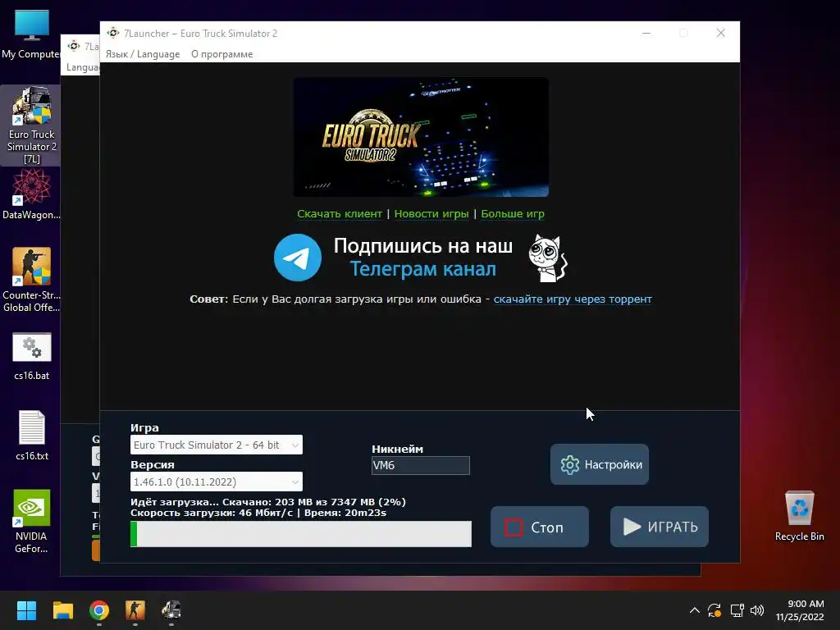Image resolution: width=840 pixels, height=630 pixels.
Task: Expand the Версия version dropdown
Action: pyautogui.click(x=217, y=482)
